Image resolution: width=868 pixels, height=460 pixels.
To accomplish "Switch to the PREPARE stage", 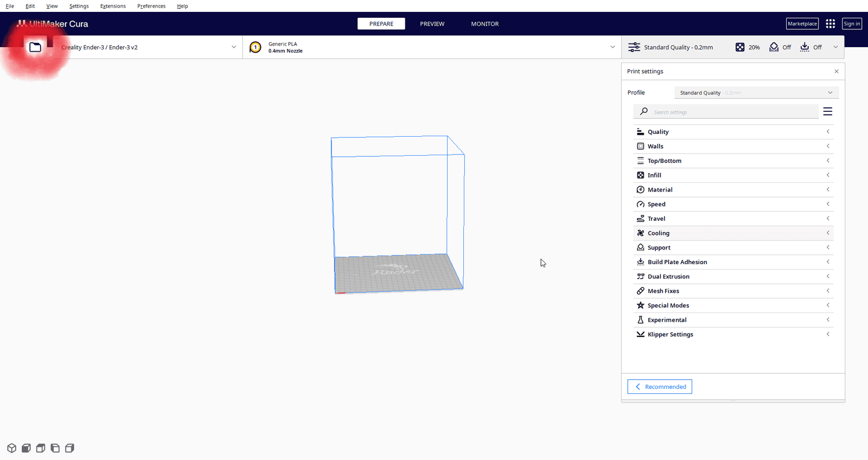I will tap(381, 24).
